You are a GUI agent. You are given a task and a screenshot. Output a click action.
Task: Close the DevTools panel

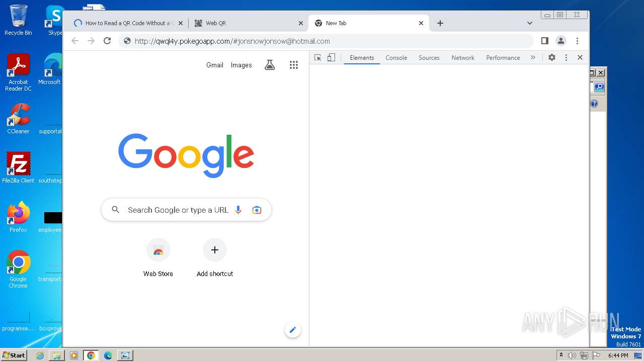580,58
